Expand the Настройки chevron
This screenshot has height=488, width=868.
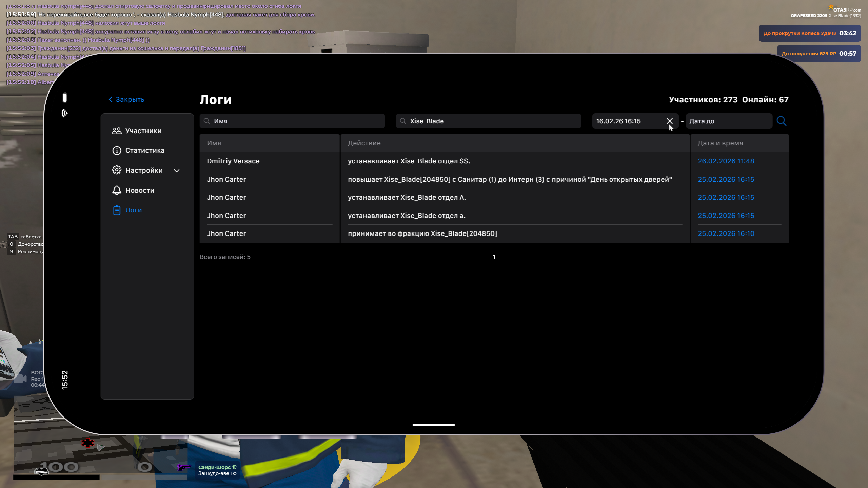click(177, 171)
